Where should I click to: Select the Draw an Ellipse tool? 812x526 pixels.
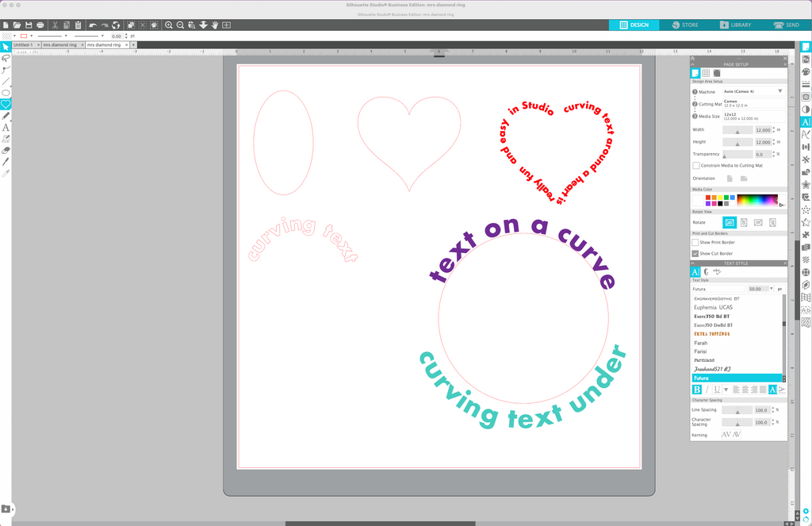pos(6,93)
